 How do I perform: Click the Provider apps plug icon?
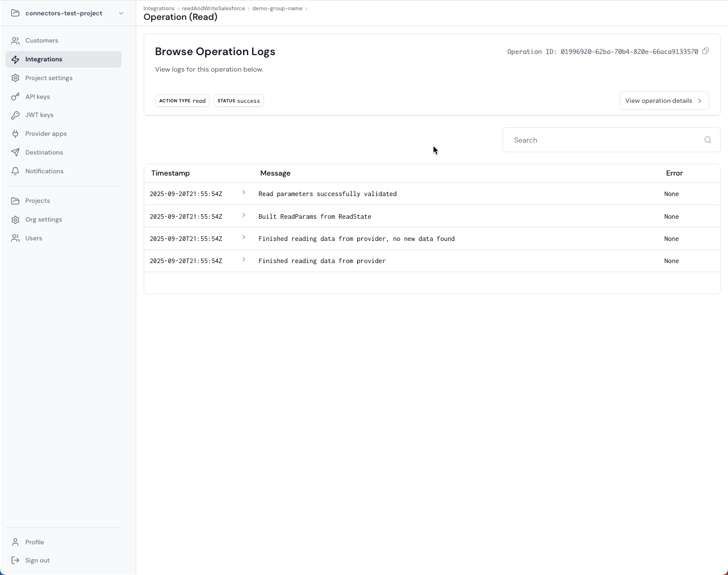tap(15, 134)
